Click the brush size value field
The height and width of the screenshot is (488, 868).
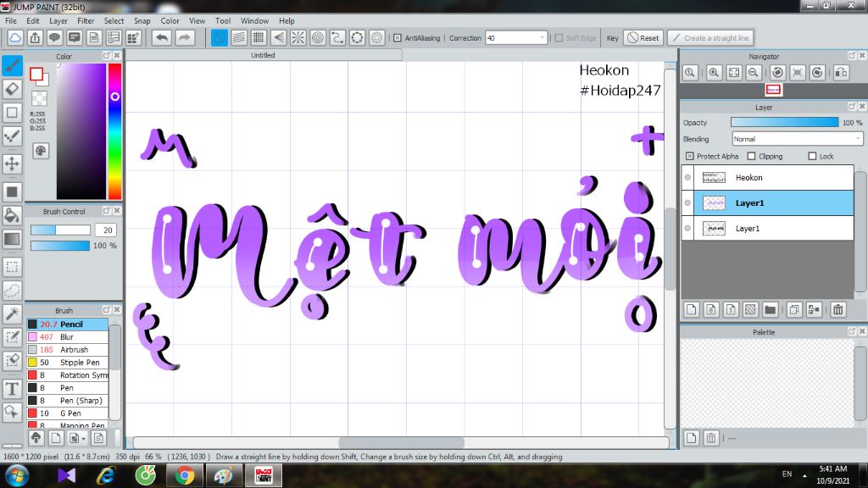pyautogui.click(x=106, y=230)
